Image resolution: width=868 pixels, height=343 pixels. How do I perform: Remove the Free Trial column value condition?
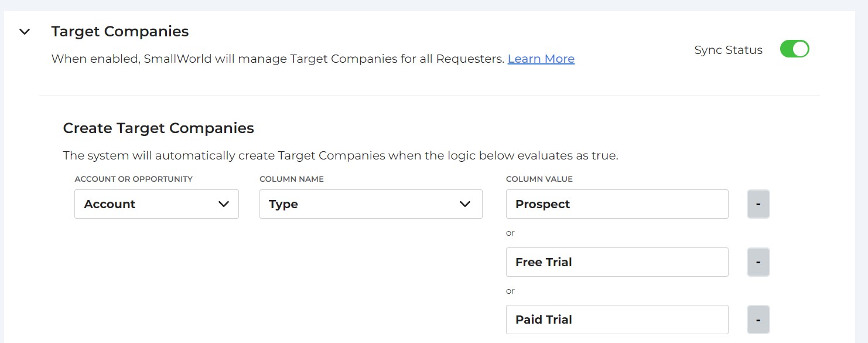[x=758, y=262]
